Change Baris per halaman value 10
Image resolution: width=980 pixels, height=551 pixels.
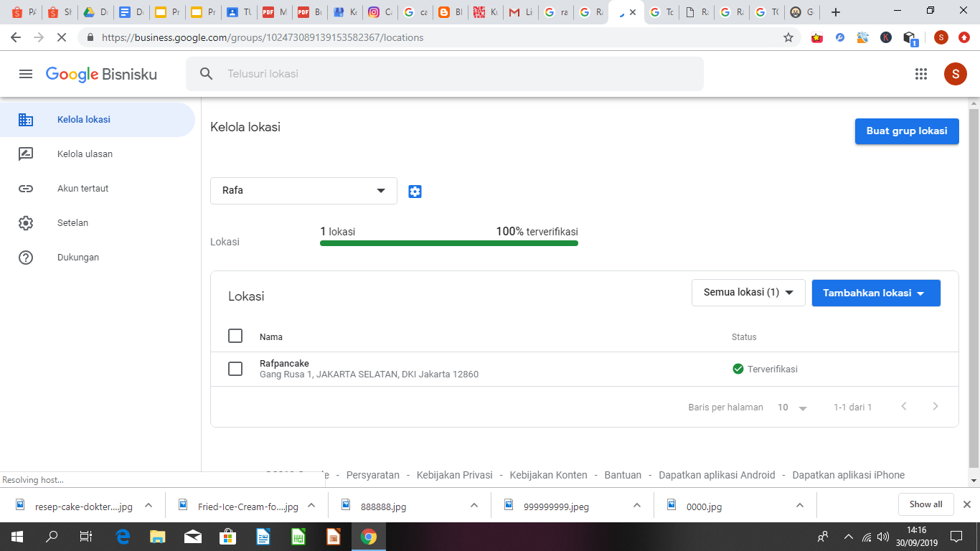pos(792,408)
